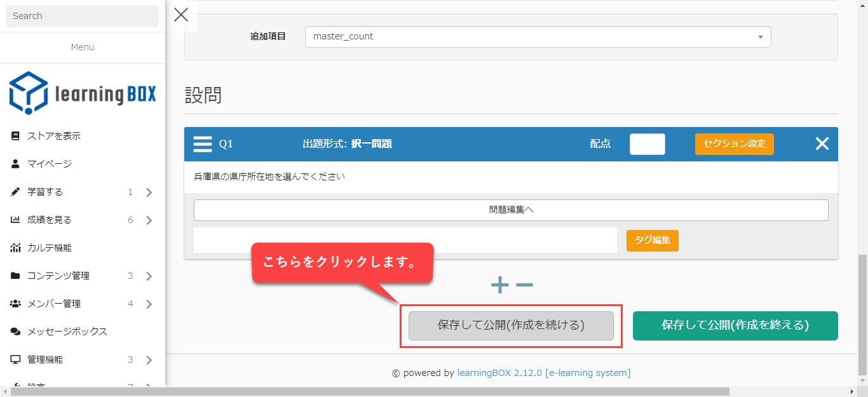Open メッセージボックス from the sidebar
The image size is (868, 397).
click(x=67, y=332)
